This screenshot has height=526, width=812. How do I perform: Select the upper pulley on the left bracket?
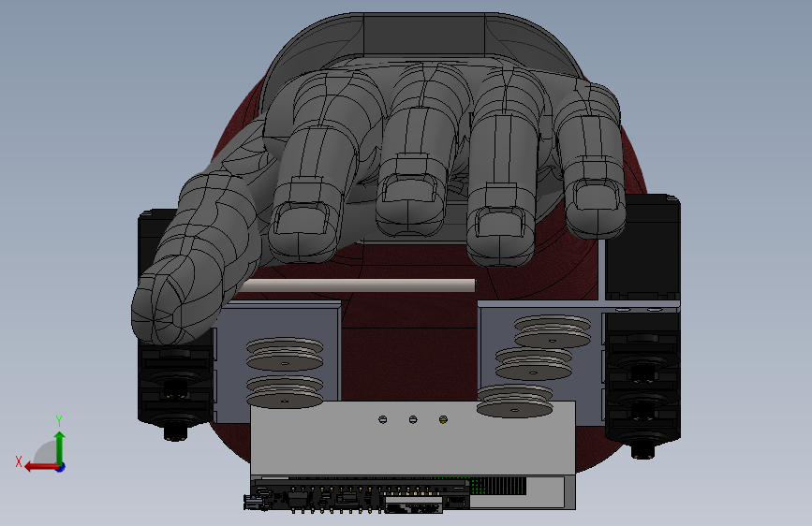tap(285, 354)
